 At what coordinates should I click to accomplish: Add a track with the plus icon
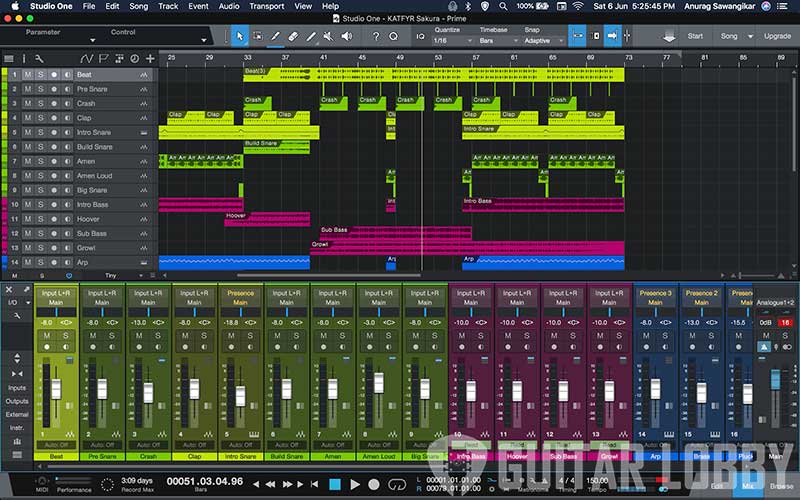click(x=150, y=59)
